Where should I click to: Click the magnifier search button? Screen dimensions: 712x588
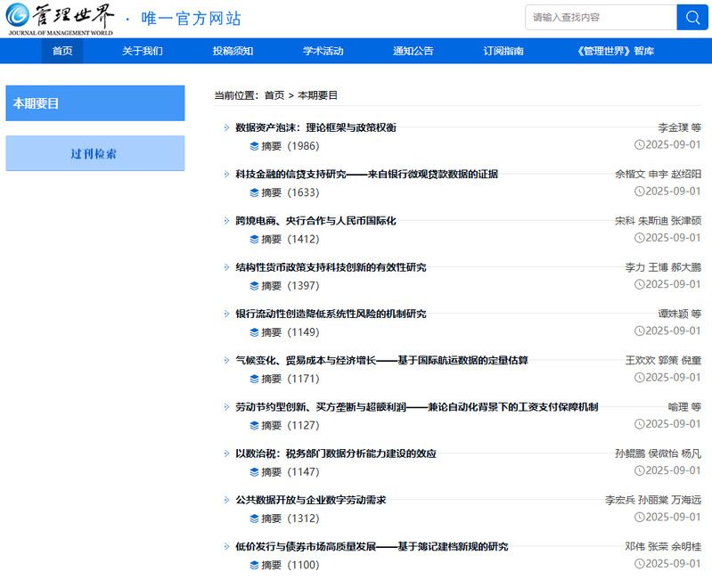692,18
